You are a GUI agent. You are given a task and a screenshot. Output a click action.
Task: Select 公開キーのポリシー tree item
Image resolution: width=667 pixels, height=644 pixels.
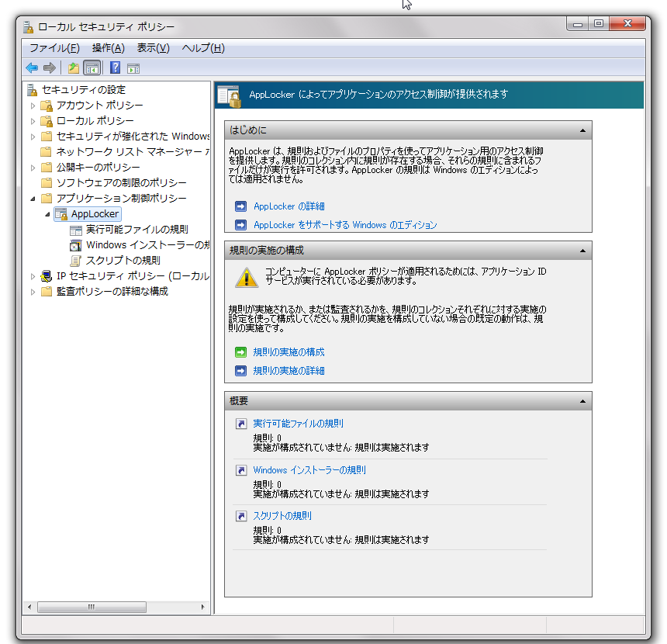(x=98, y=168)
